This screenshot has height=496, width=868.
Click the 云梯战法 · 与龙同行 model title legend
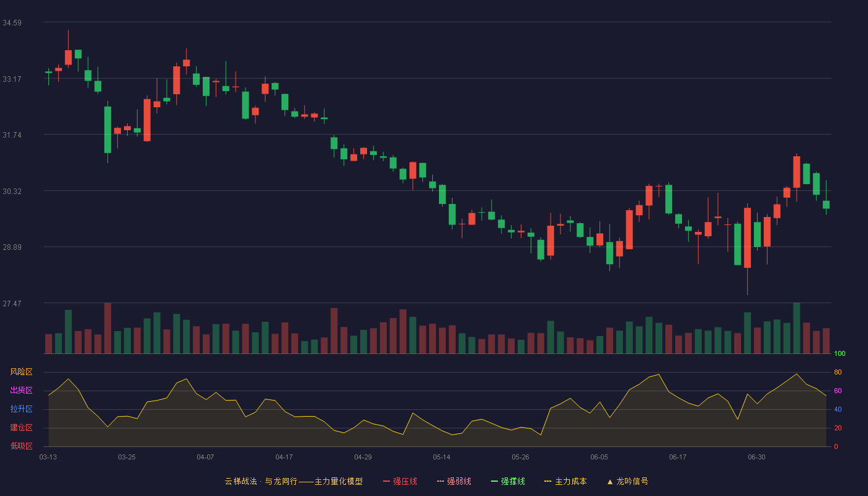tap(293, 481)
